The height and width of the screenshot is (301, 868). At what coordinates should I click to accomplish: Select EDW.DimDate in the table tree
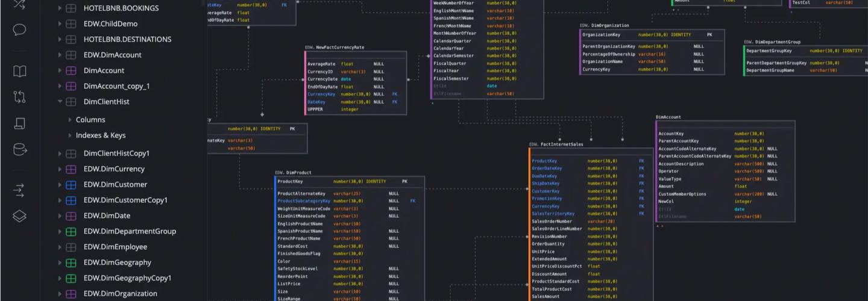[107, 216]
